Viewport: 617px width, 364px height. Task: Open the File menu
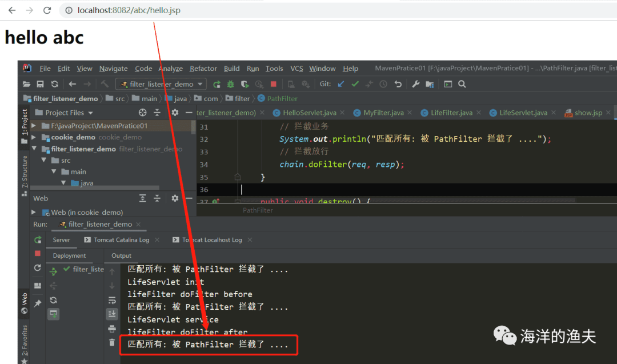coord(45,69)
